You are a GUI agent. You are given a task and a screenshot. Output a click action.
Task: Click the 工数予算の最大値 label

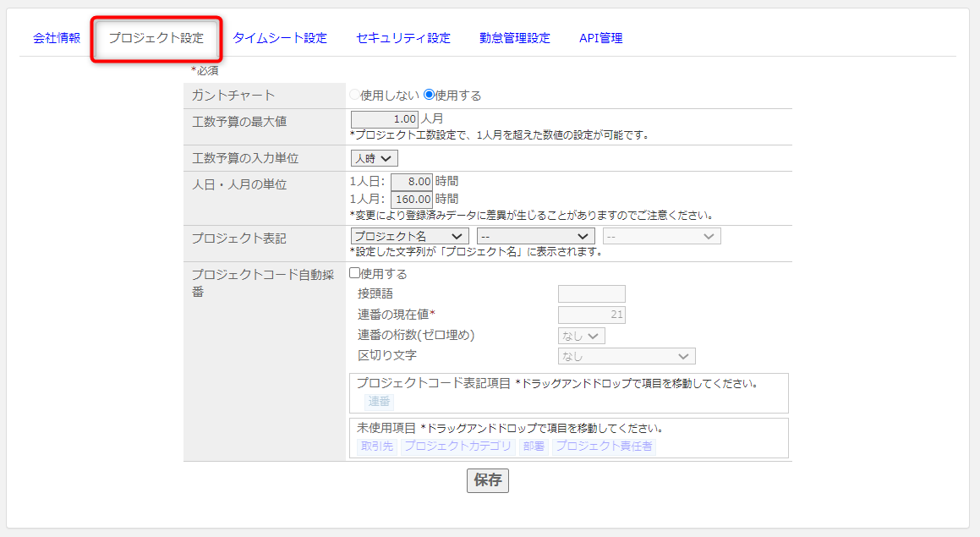pos(238,122)
